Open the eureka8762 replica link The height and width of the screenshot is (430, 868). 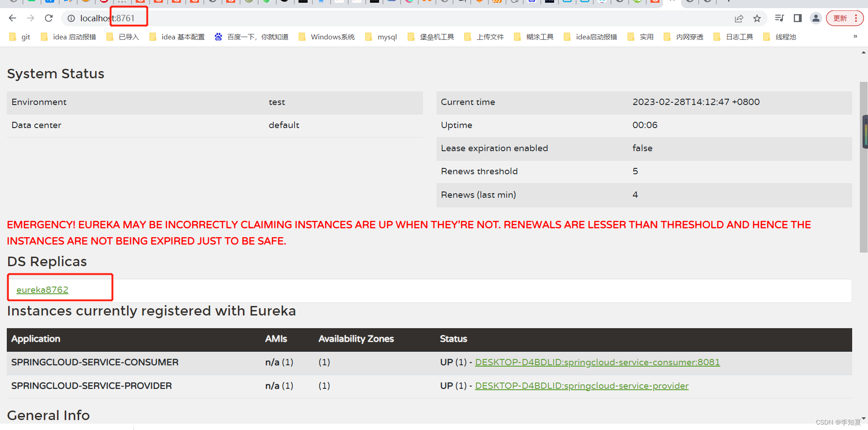42,290
